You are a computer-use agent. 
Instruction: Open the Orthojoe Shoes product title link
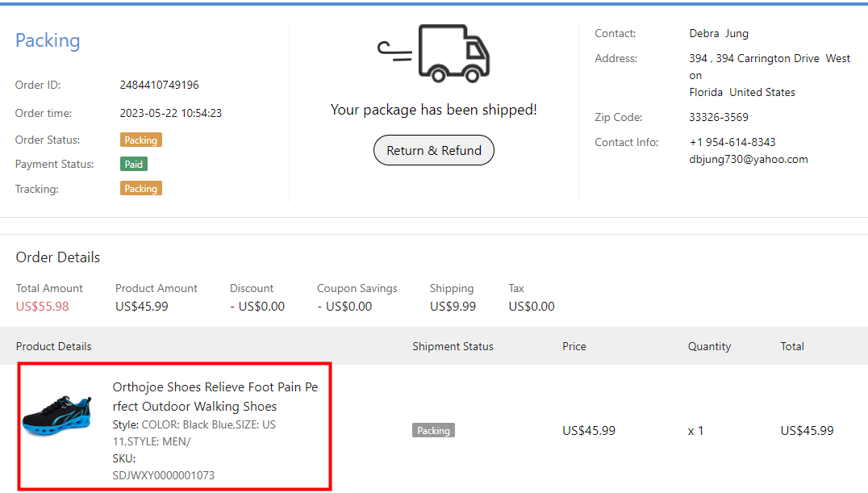pos(215,396)
